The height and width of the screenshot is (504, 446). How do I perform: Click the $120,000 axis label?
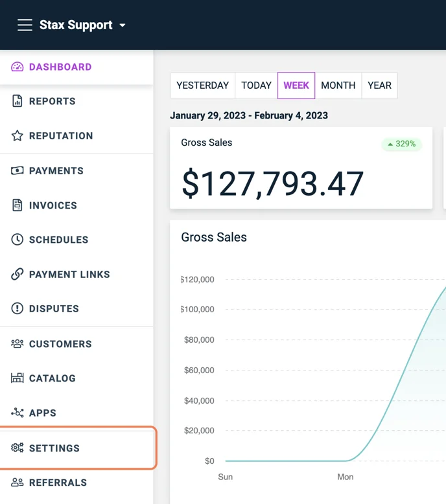pos(198,280)
